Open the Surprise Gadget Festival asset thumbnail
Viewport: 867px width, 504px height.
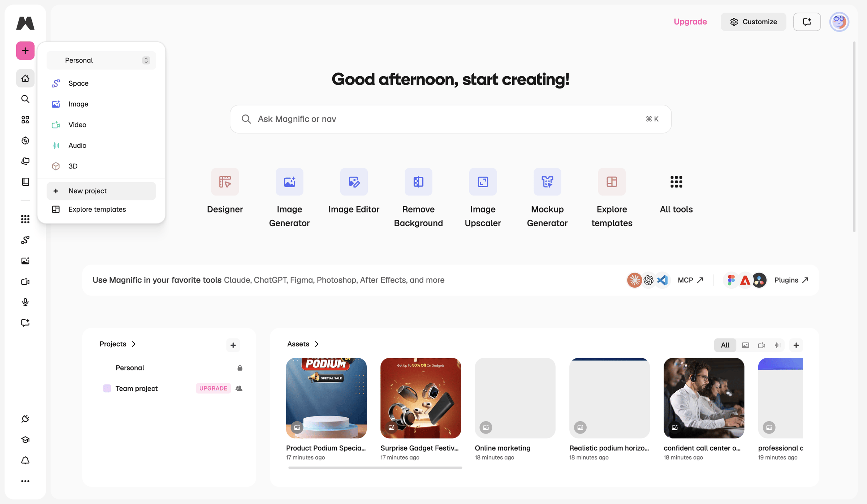420,398
